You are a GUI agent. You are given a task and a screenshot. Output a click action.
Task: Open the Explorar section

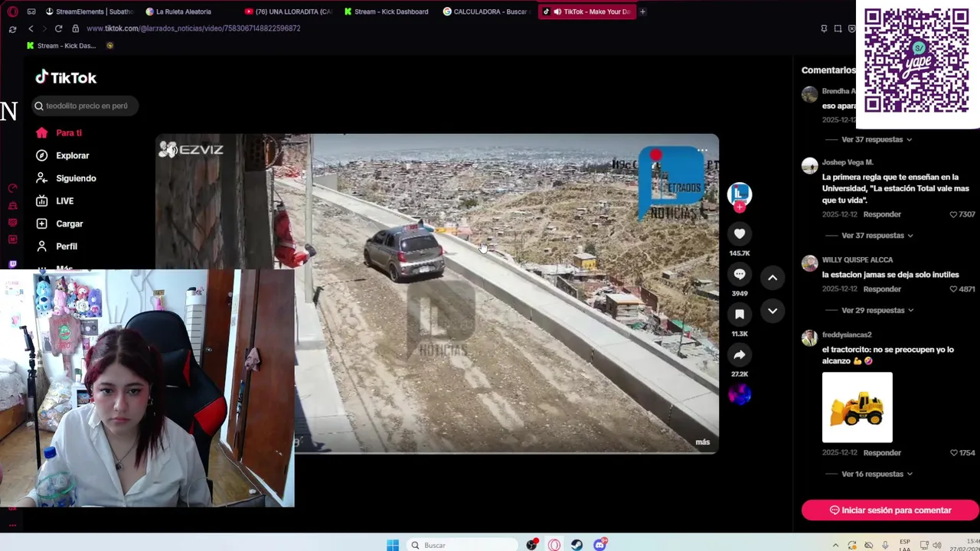pos(63,155)
